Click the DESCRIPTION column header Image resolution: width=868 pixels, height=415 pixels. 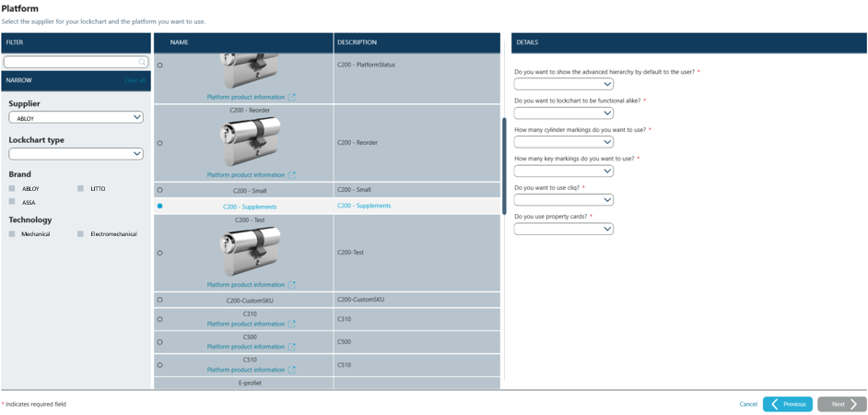coord(357,42)
